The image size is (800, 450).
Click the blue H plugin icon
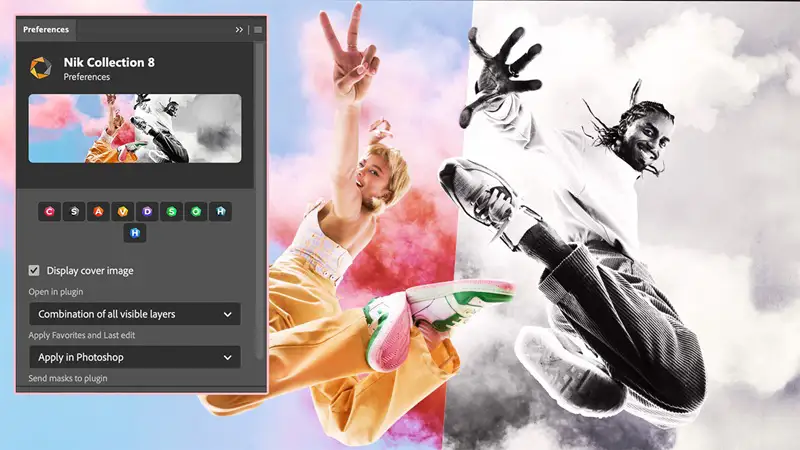pos(135,233)
